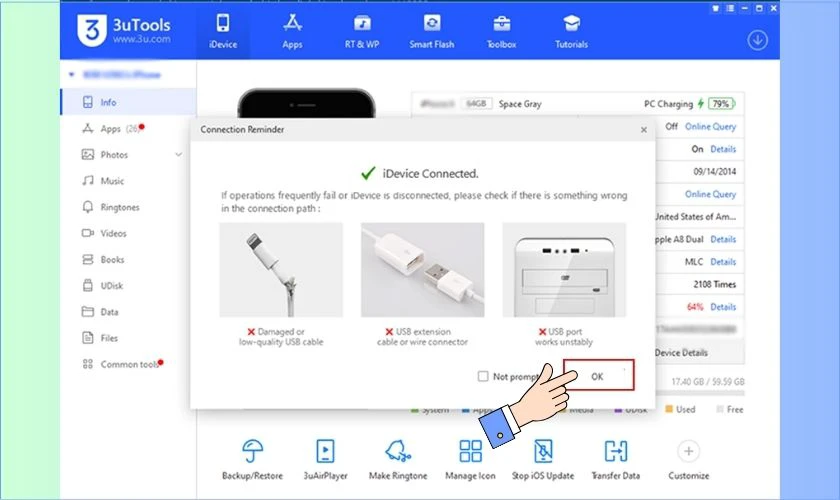
Task: Click the USB extension cable picture
Action: (x=423, y=270)
